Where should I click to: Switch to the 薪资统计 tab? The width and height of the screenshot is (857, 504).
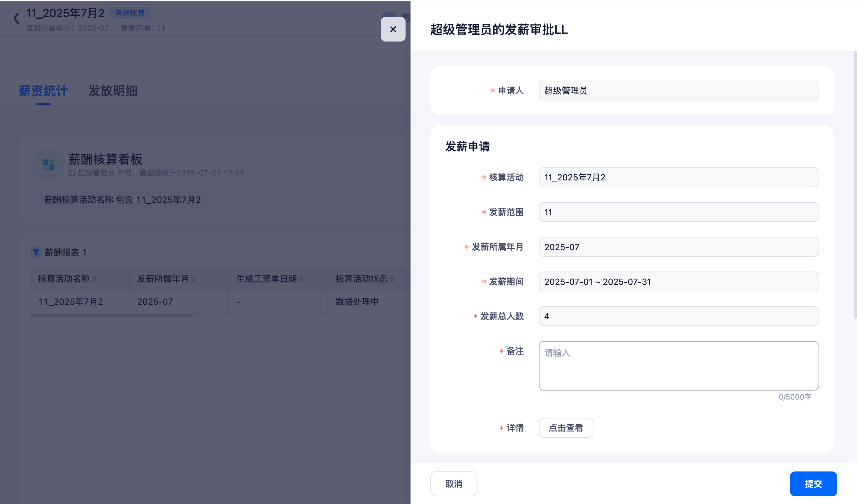[43, 91]
